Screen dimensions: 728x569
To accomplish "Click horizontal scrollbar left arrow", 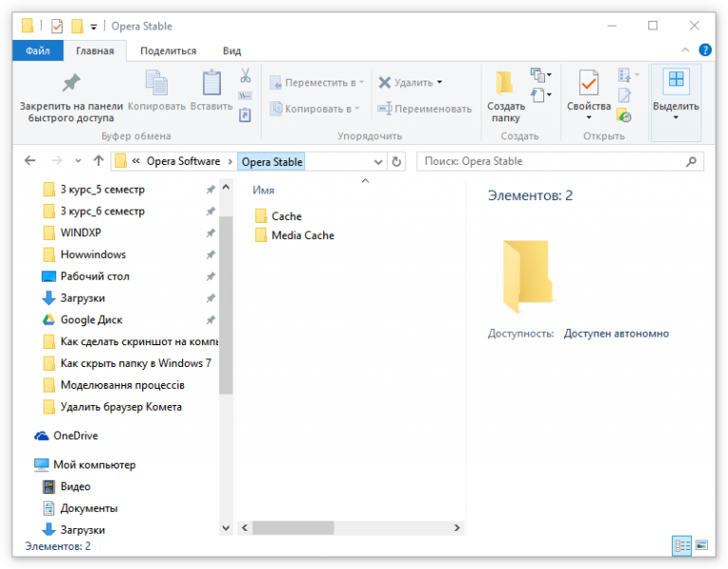I will pos(245,527).
